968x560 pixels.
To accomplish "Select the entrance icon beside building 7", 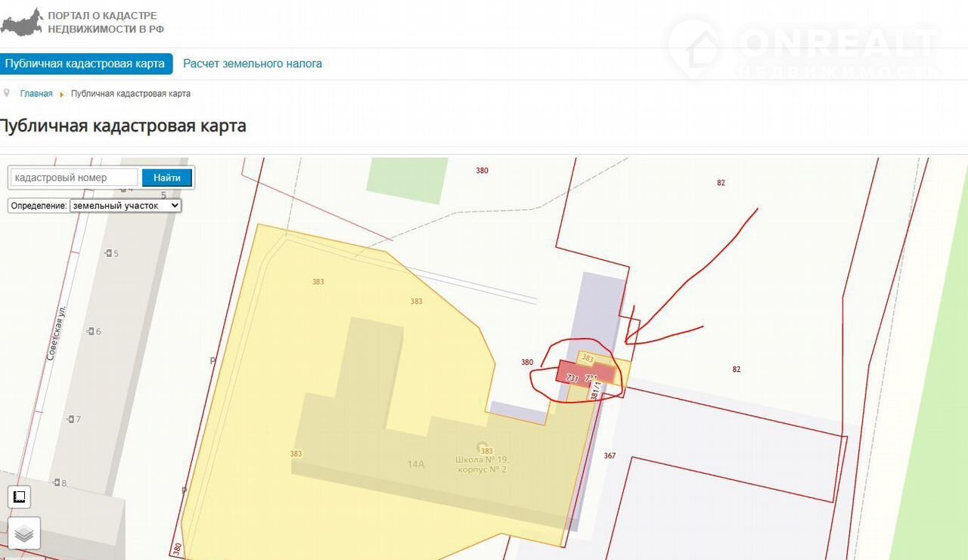I will click(x=70, y=419).
